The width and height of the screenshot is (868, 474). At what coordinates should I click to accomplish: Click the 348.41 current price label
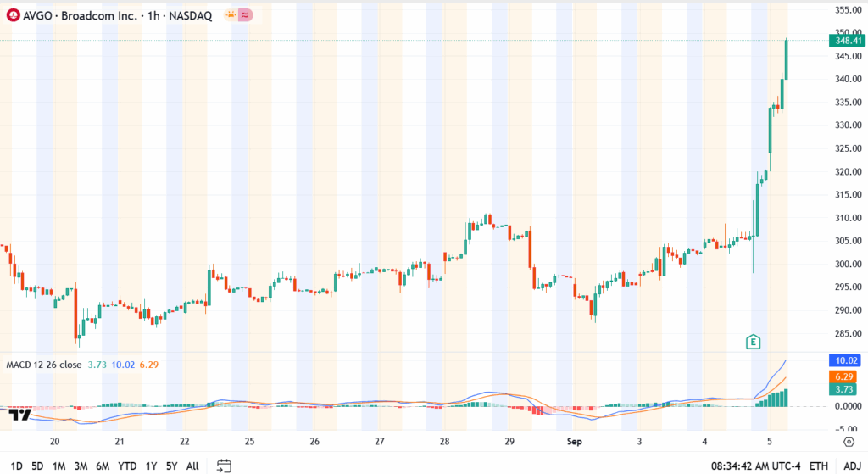pyautogui.click(x=849, y=40)
